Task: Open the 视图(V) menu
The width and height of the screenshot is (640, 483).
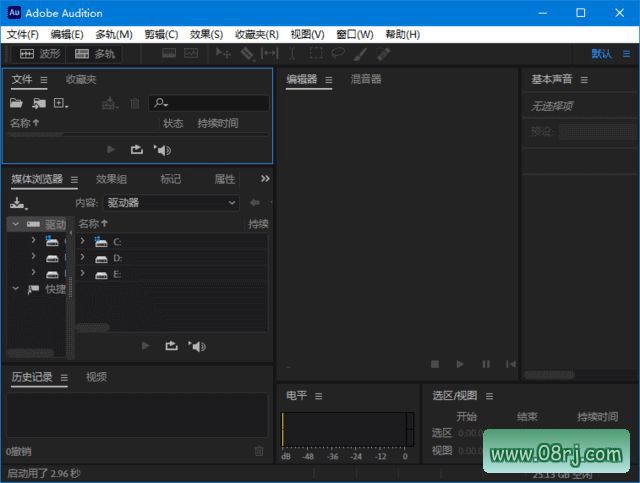Action: pyautogui.click(x=307, y=35)
